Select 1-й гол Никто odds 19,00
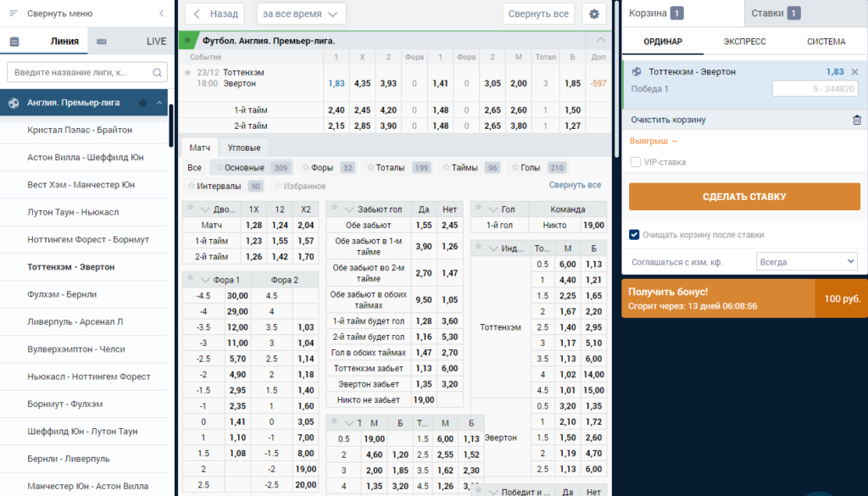The image size is (868, 496). click(x=593, y=226)
